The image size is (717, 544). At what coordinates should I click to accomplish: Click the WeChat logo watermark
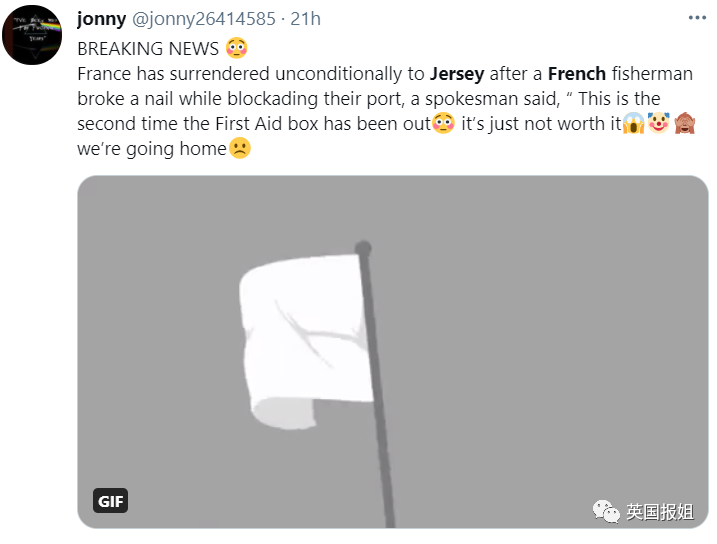click(x=606, y=512)
